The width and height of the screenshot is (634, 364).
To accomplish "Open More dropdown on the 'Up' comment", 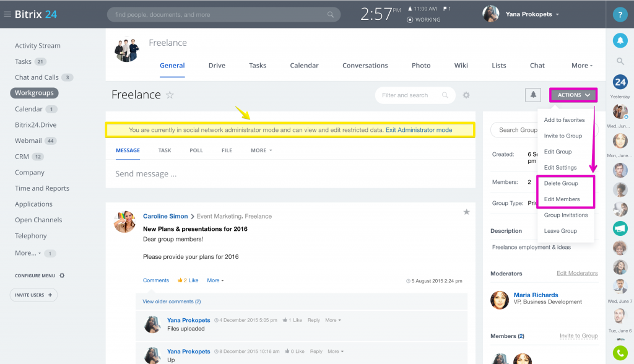I will coord(336,351).
